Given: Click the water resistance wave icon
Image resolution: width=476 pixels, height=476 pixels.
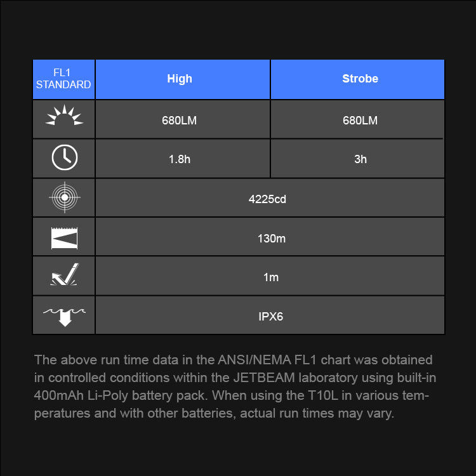Looking at the screenshot, I should (x=64, y=315).
